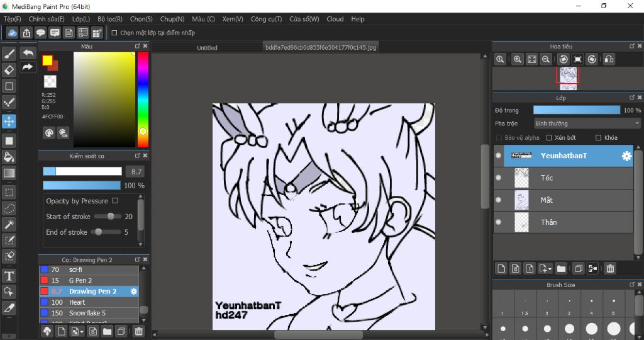Create new layer icon in Layer panel
The height and width of the screenshot is (340, 644).
(501, 268)
